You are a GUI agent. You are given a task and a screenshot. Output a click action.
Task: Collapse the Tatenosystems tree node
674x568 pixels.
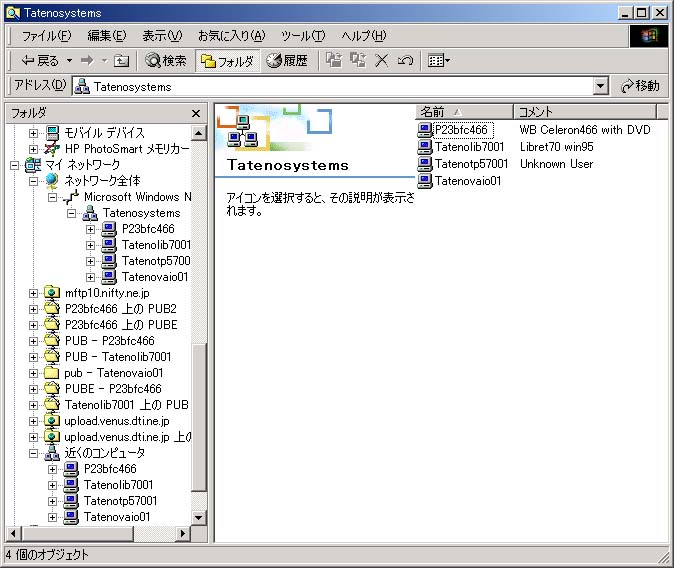click(72, 213)
